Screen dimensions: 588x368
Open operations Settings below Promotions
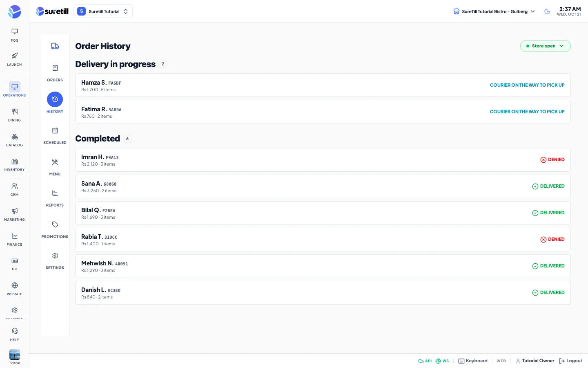[55, 260]
